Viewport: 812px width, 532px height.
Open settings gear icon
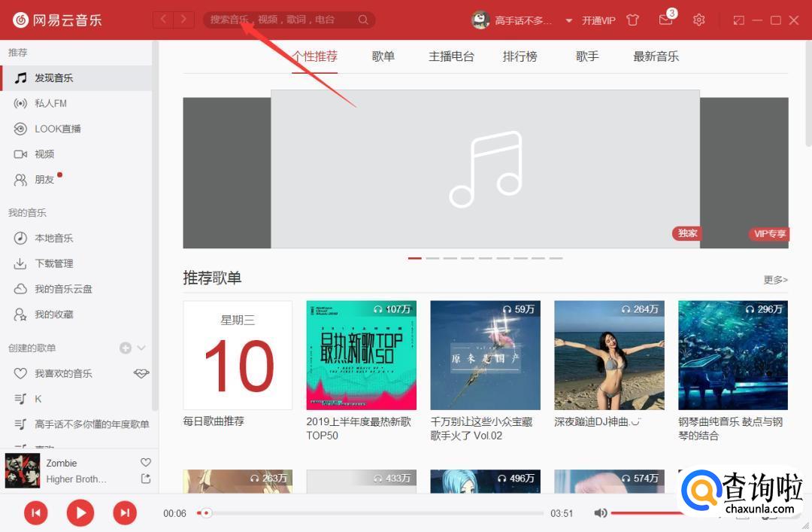coord(698,20)
